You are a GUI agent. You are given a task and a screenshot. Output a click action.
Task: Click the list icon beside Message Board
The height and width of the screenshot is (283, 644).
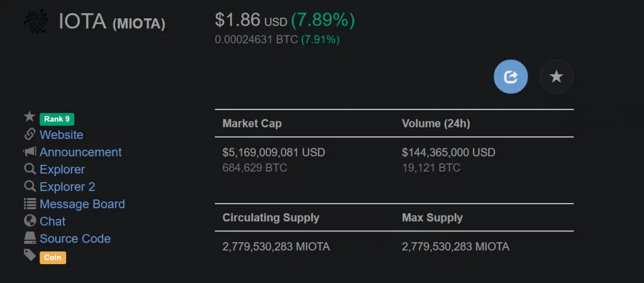30,203
